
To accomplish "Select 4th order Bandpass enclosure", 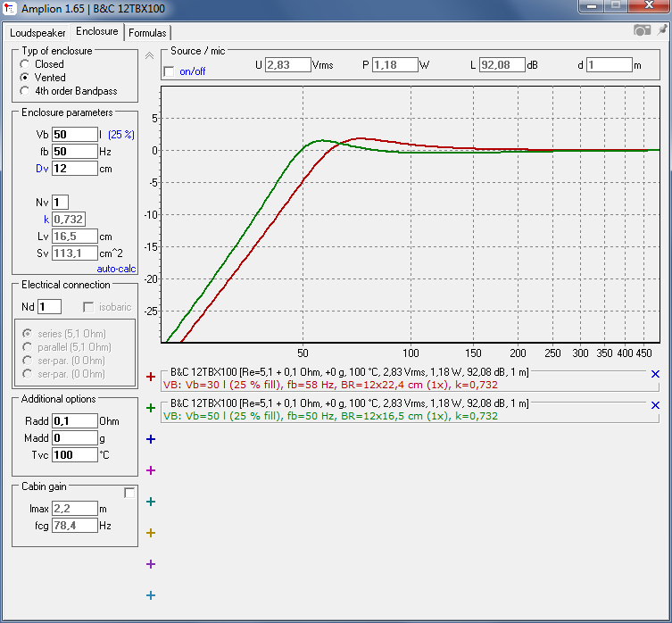I will [25, 91].
